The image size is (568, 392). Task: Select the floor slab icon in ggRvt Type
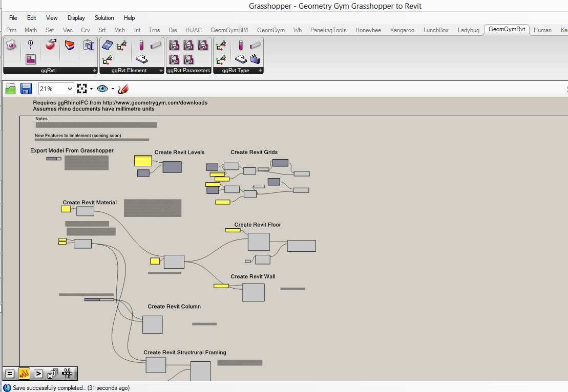tap(241, 59)
